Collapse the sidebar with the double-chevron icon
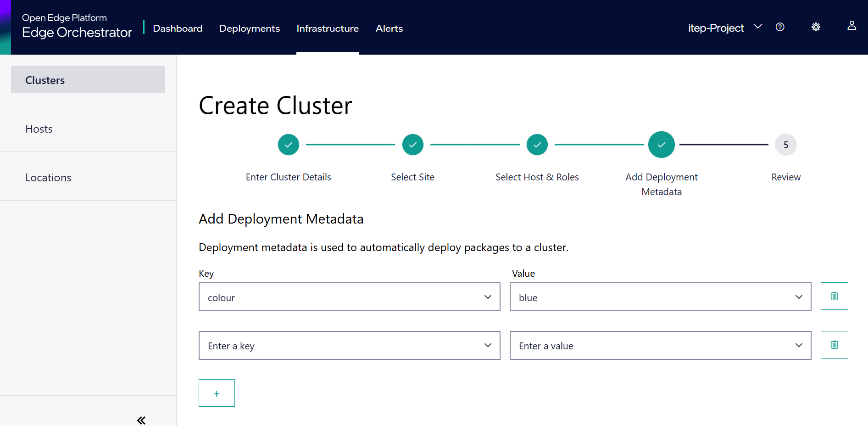Image resolution: width=868 pixels, height=426 pixels. point(141,420)
